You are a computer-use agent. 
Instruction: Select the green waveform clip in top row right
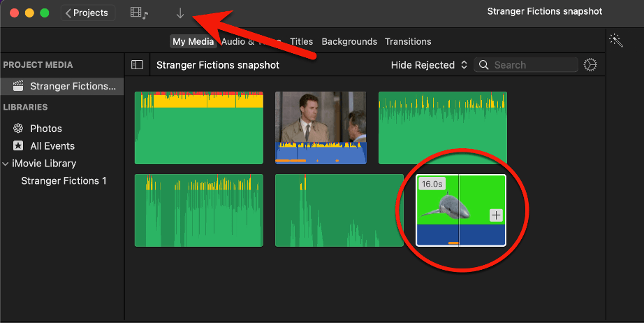click(x=443, y=128)
